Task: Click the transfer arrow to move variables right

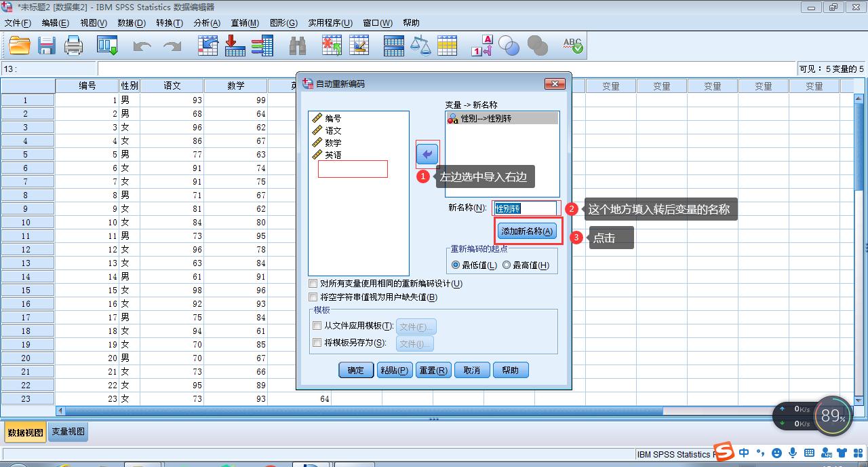Action: (x=427, y=154)
